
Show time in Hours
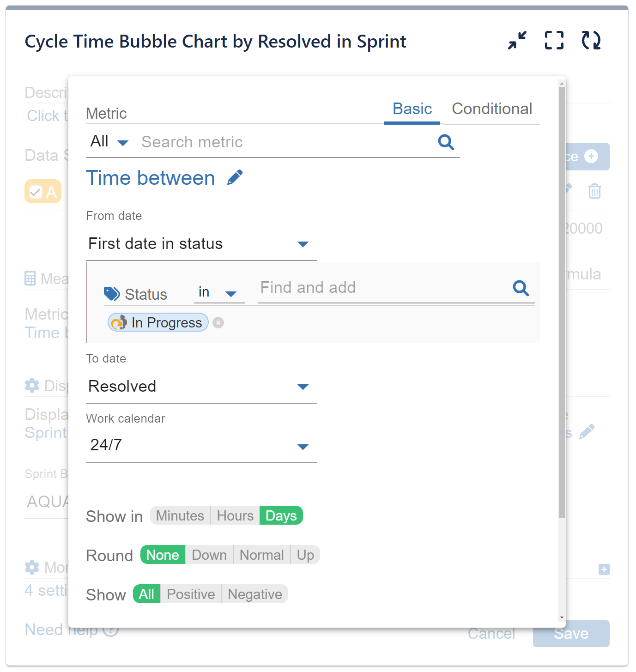(x=235, y=515)
